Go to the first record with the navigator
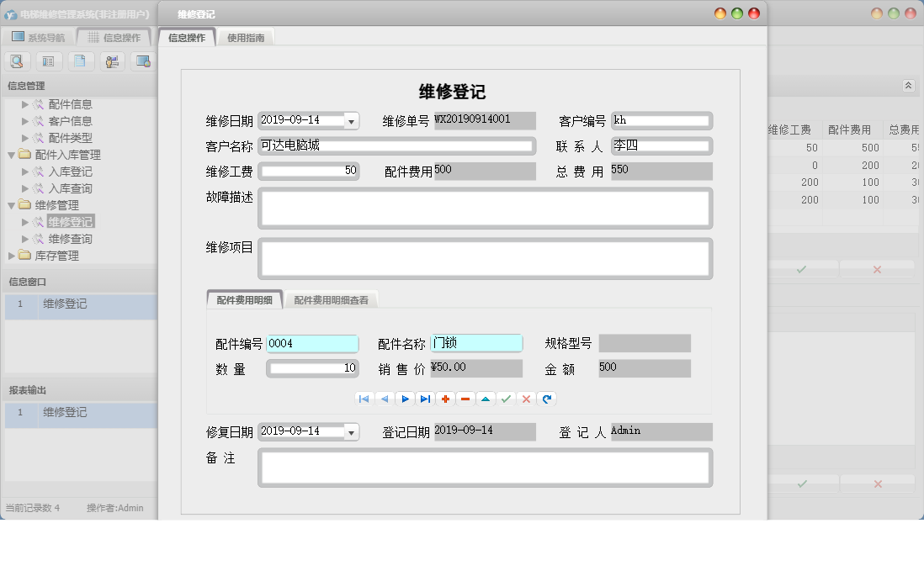924x576 pixels. [364, 399]
